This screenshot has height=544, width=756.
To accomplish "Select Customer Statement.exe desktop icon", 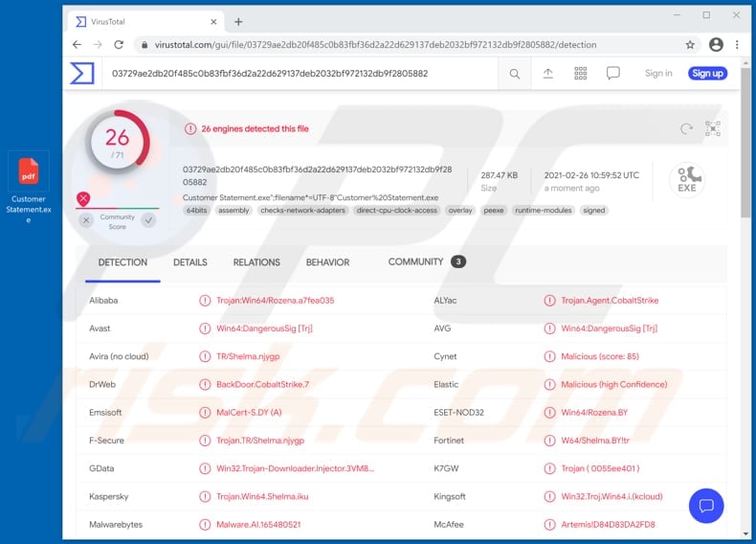I will click(x=29, y=187).
